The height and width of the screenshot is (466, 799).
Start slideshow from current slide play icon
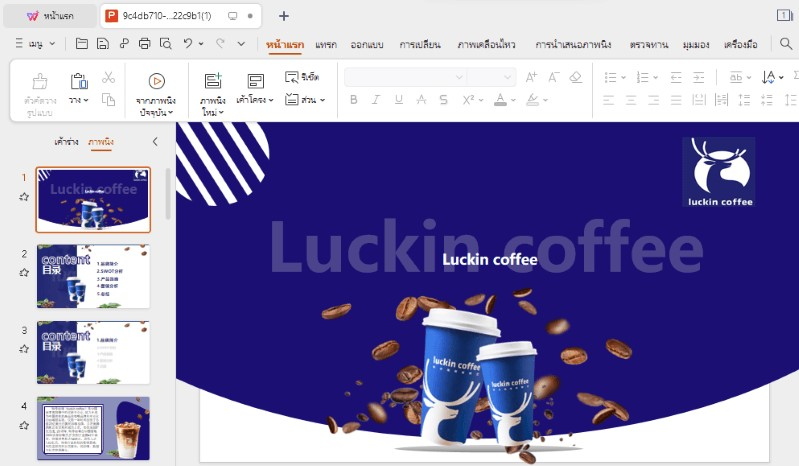click(156, 81)
